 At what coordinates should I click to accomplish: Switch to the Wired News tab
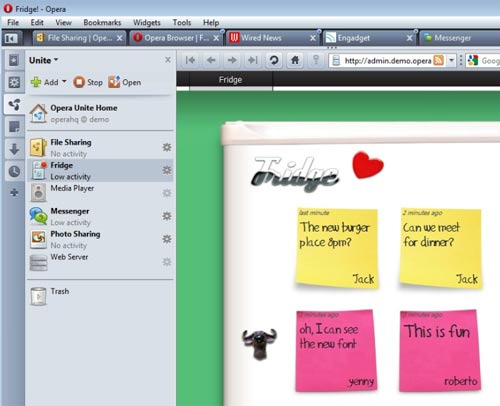[x=272, y=38]
